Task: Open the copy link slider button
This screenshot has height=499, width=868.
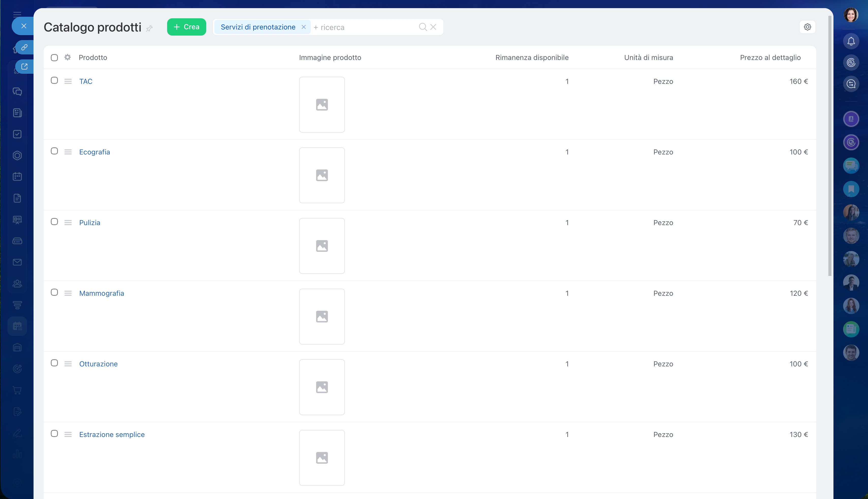Action: (24, 47)
